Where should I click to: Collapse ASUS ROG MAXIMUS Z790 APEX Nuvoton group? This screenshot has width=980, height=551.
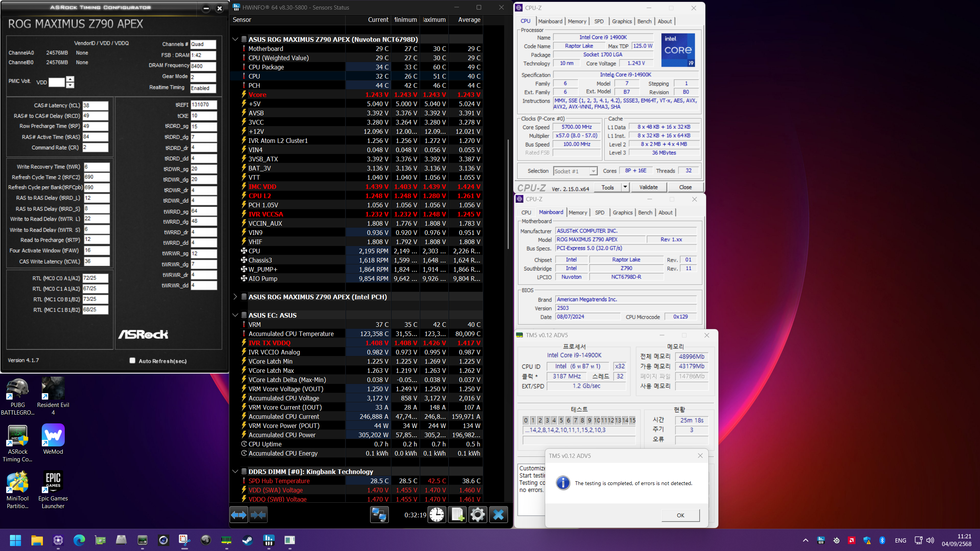pyautogui.click(x=235, y=39)
